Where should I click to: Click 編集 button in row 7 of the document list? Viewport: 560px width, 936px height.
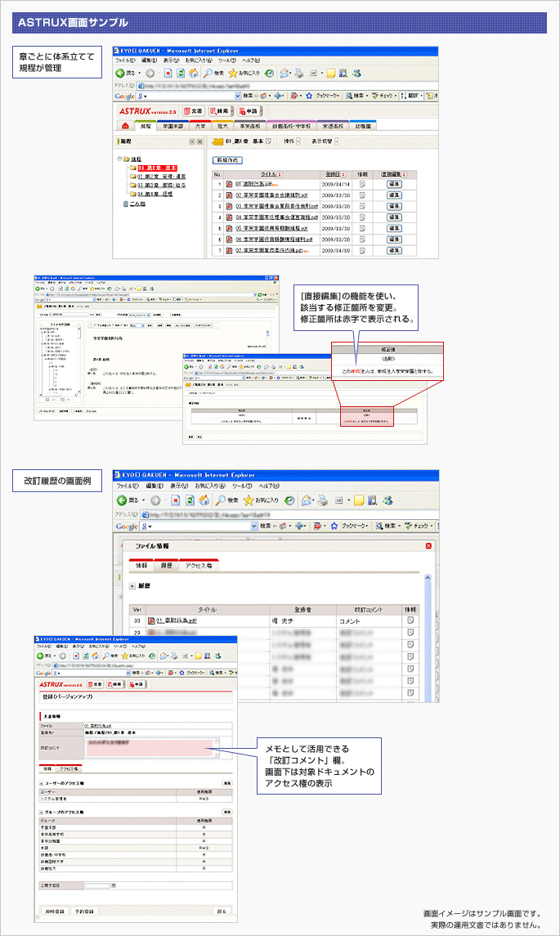tap(394, 251)
